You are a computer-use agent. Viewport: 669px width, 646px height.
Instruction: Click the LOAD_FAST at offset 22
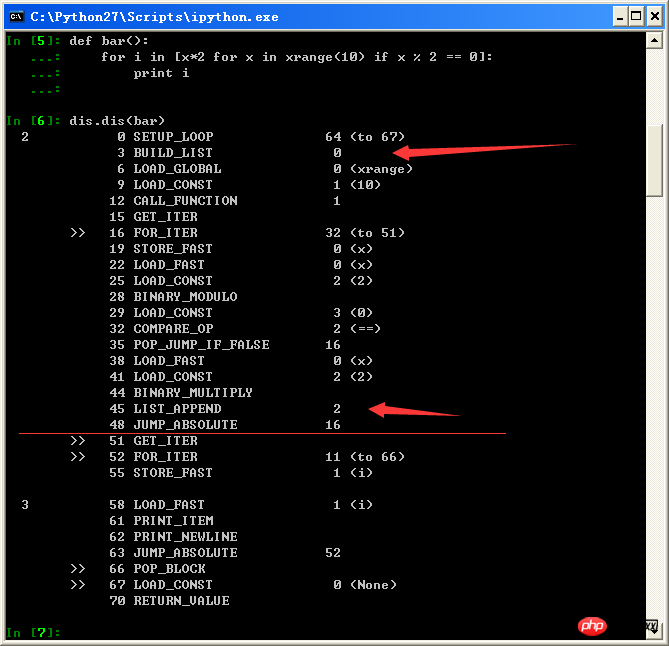[x=169, y=265]
